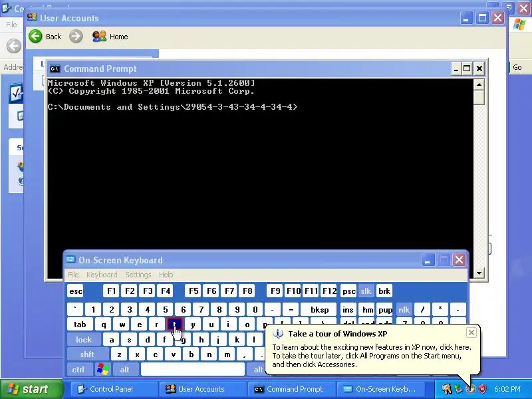Click the balloon title Take a tour
The image size is (532, 399).
[x=338, y=334]
